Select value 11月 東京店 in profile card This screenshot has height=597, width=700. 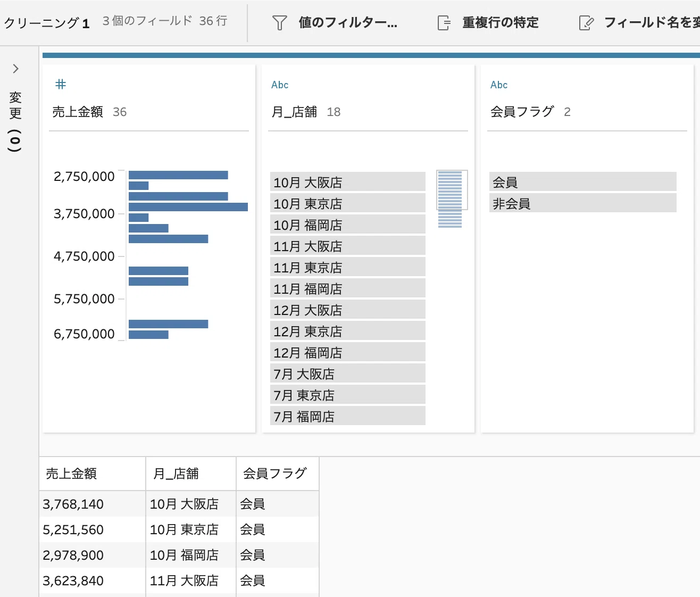tap(348, 267)
